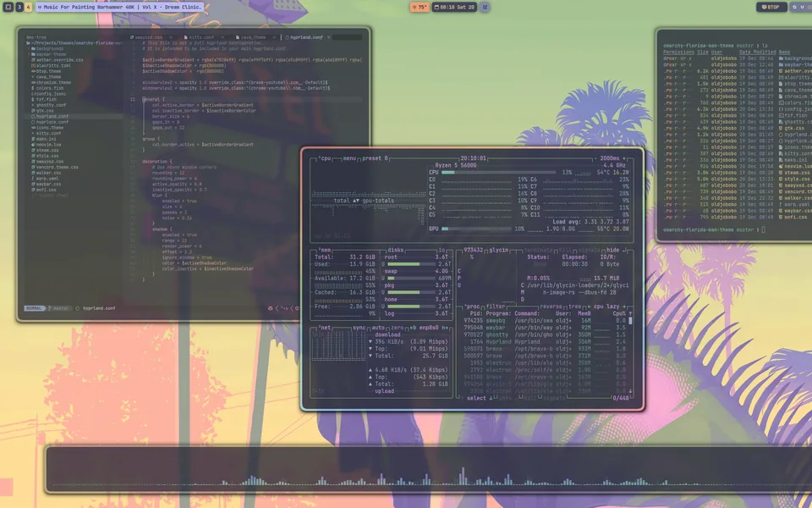Click the wofi.css file icon in neo-tree
Image resolution: width=812 pixels, height=508 pixels.
point(33,190)
